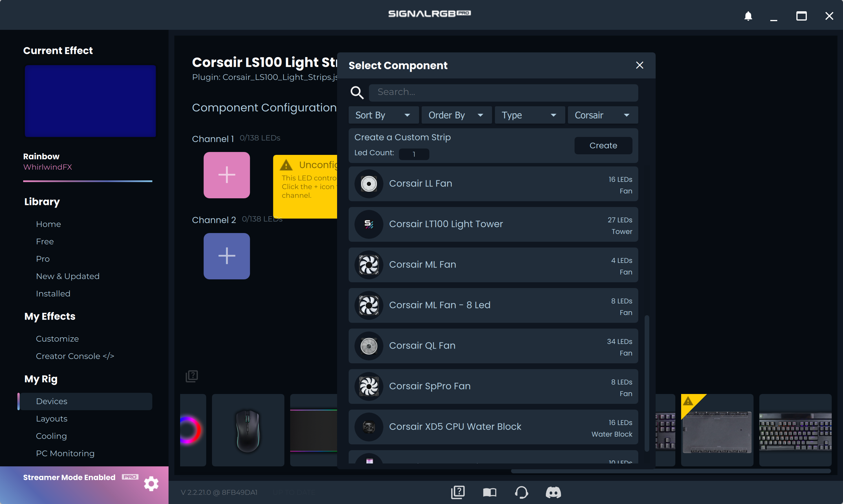This screenshot has height=504, width=843.
Task: Click the LT100 Light Tower icon
Action: [x=369, y=224]
